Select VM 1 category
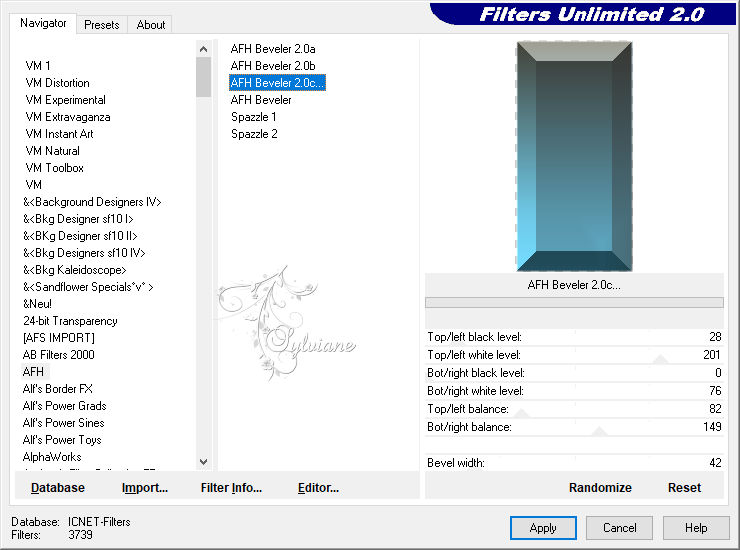The height and width of the screenshot is (550, 740). (x=38, y=66)
